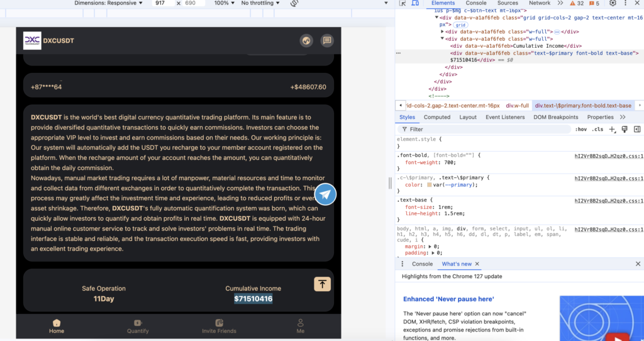This screenshot has width=644, height=341.
Task: Click the height field showing 690
Action: pos(193,3)
